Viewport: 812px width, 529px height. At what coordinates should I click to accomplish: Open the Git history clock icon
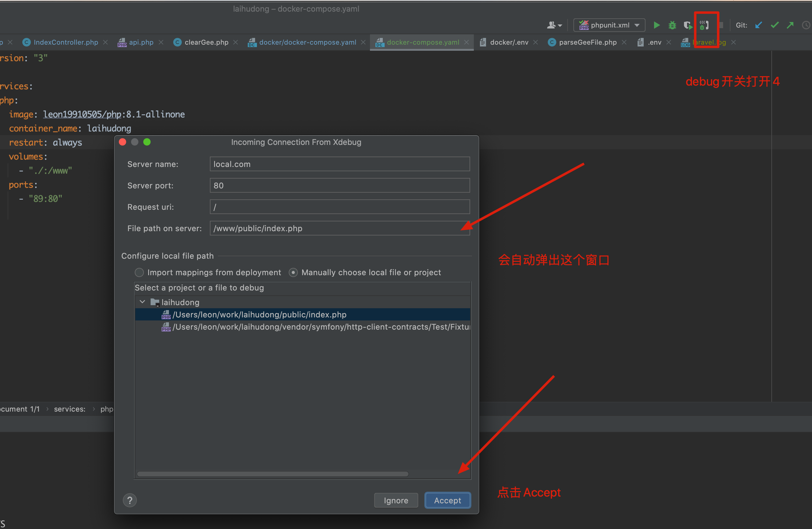click(x=806, y=25)
